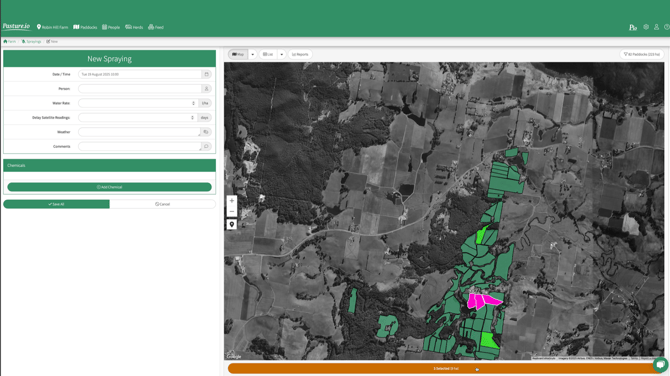Switch to List view
Screen dimensions: 670x376
[x=268, y=54]
